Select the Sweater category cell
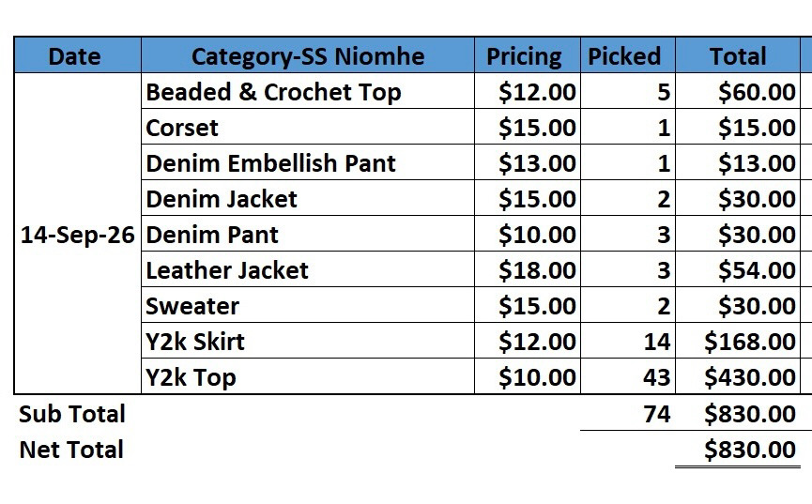The height and width of the screenshot is (504, 812). [308, 305]
